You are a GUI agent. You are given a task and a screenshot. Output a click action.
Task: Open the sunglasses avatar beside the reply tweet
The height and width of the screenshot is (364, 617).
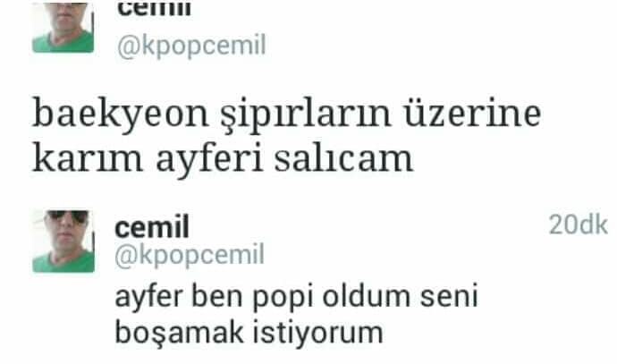[63, 241]
